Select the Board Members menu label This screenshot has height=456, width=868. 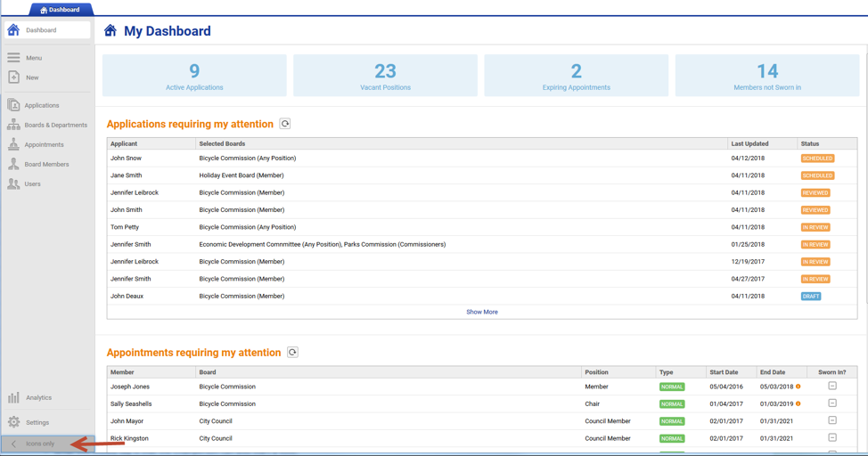pyautogui.click(x=46, y=165)
